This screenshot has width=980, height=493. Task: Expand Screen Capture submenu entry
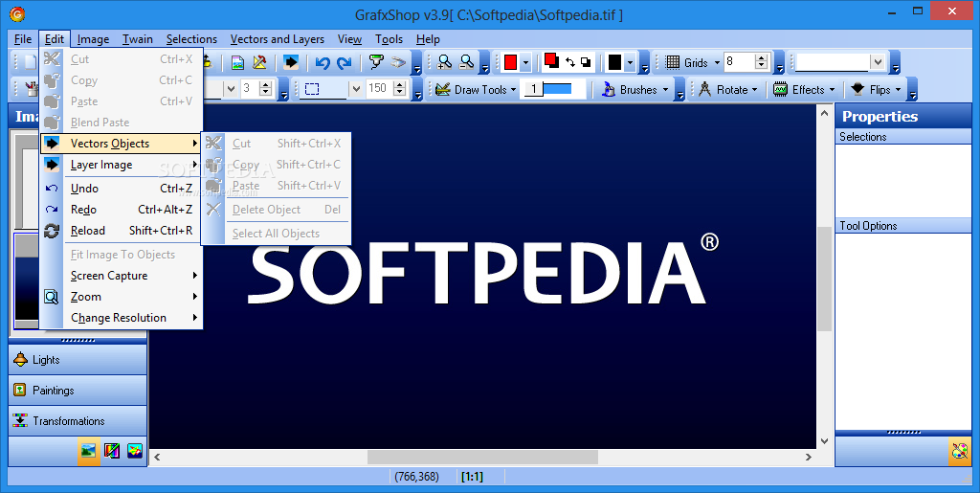pyautogui.click(x=122, y=276)
